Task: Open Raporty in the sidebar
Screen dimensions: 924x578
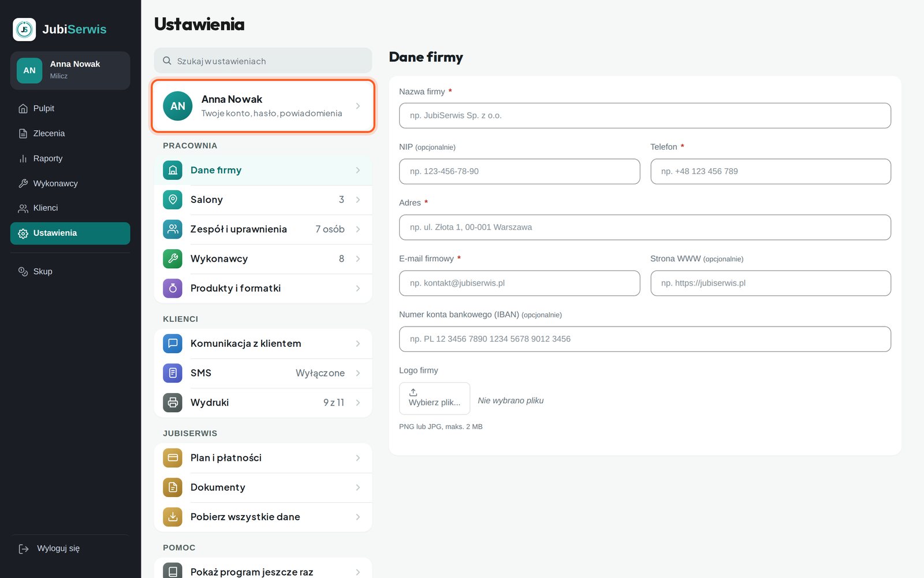Action: pos(70,158)
